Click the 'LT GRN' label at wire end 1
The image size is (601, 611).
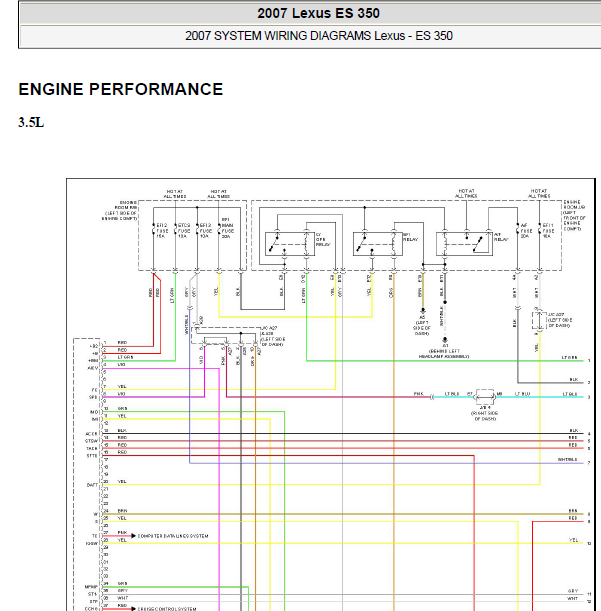pos(569,358)
